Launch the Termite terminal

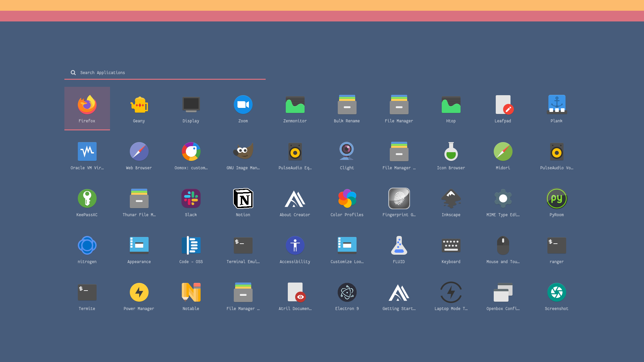coord(87,296)
